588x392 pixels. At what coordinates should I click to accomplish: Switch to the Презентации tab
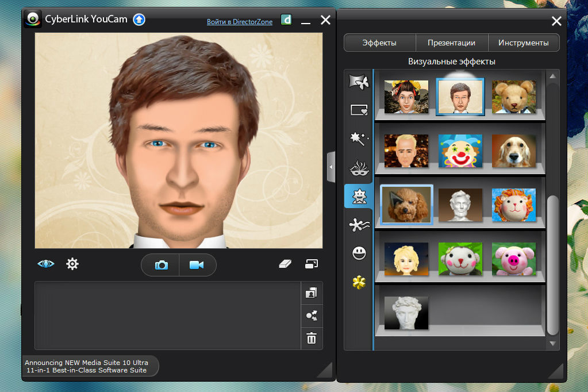tap(452, 43)
